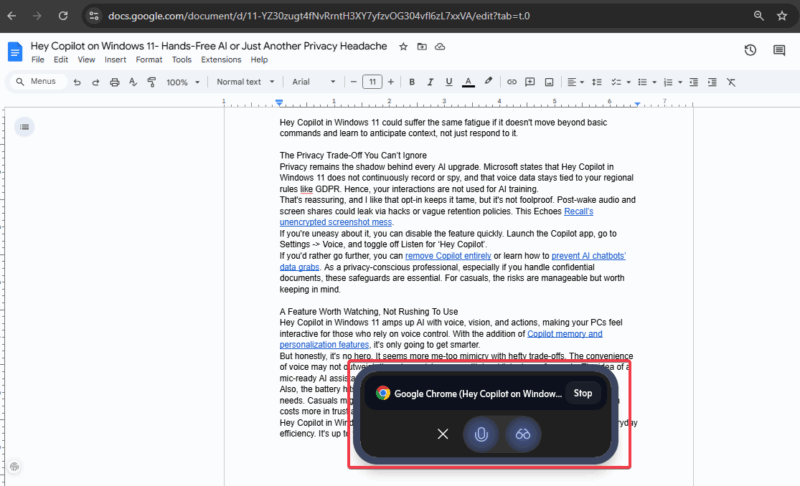Open the Insert menu
The image size is (800, 486).
tap(115, 60)
